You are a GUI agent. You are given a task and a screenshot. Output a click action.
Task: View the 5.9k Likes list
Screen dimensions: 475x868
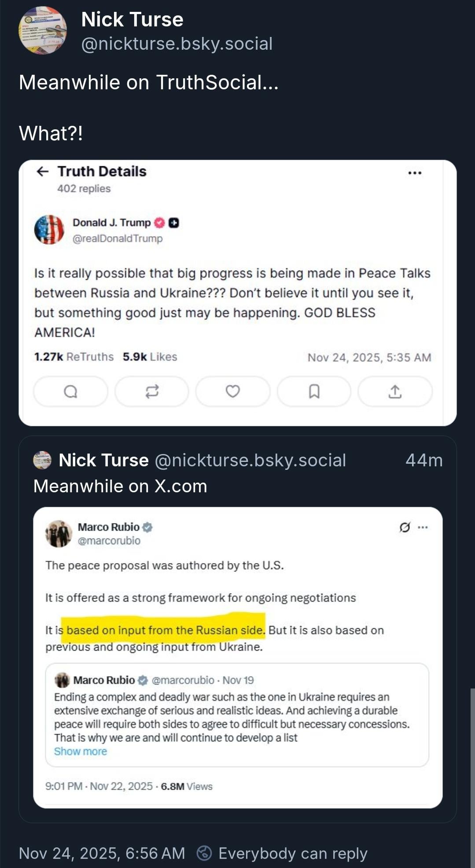tap(150, 357)
